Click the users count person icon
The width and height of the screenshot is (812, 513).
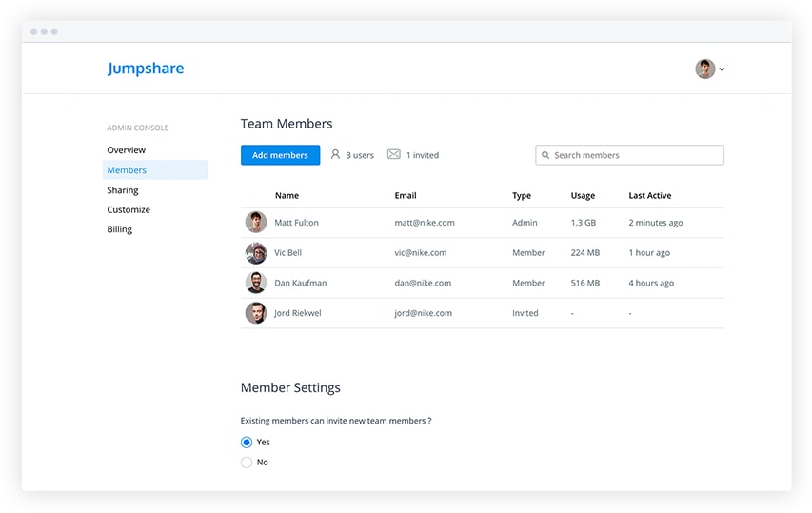(x=335, y=154)
